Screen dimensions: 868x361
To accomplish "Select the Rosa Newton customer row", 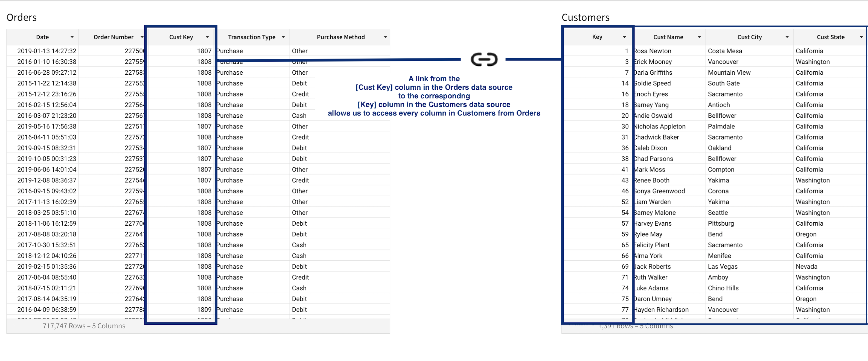I will coord(714,51).
